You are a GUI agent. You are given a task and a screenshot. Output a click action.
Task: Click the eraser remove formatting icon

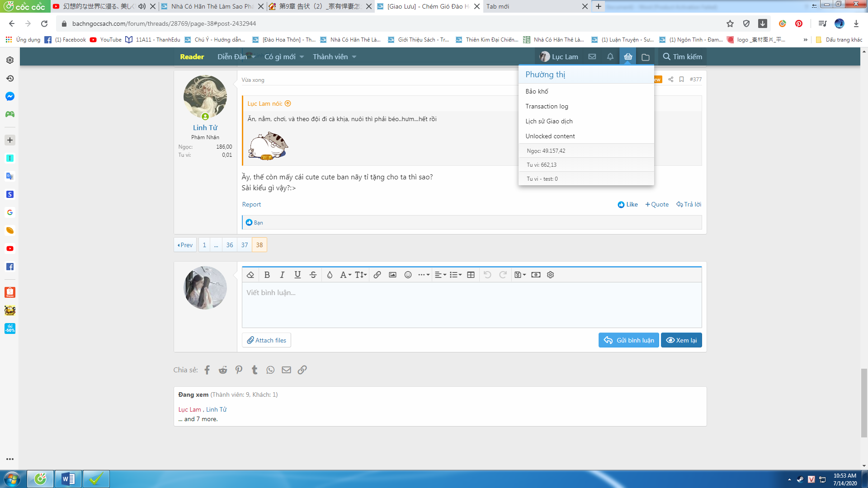point(250,275)
